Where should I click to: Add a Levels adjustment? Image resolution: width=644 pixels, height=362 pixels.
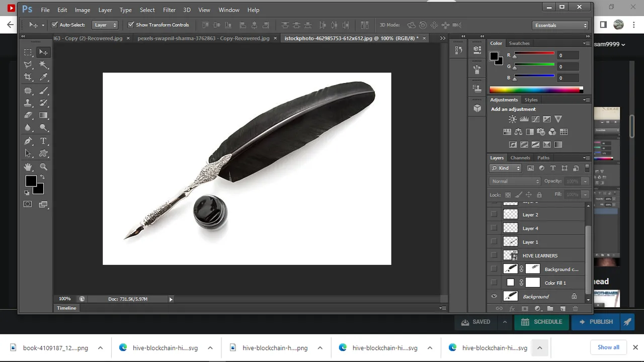pyautogui.click(x=524, y=119)
